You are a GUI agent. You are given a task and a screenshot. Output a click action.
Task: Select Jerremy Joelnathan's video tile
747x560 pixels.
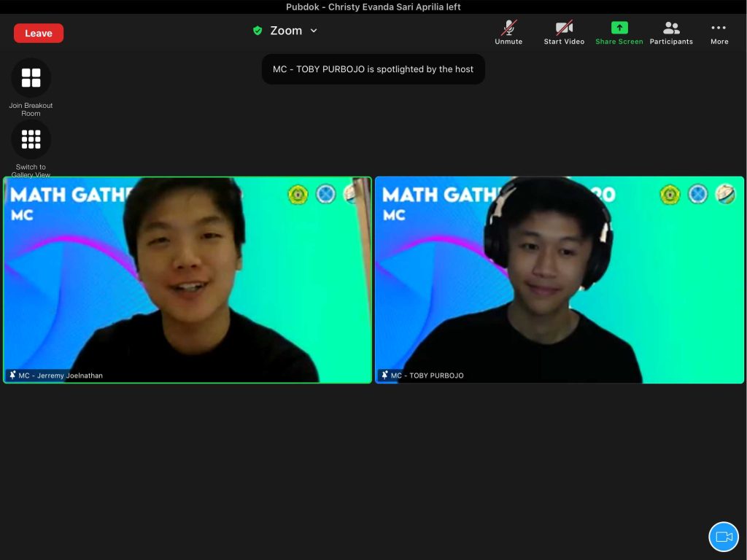(187, 280)
